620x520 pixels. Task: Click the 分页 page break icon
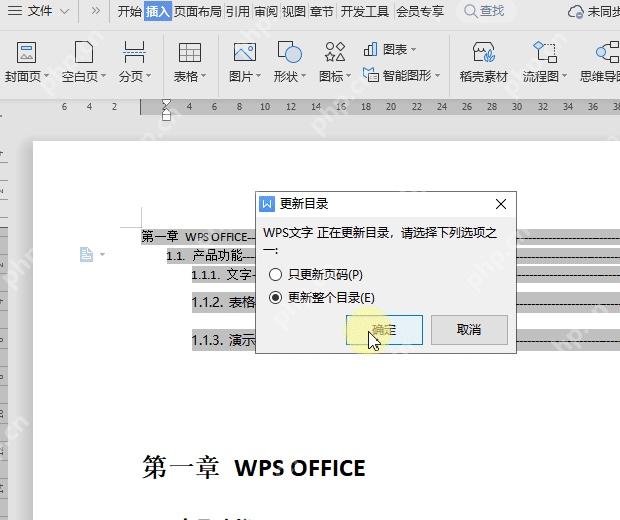point(134,52)
